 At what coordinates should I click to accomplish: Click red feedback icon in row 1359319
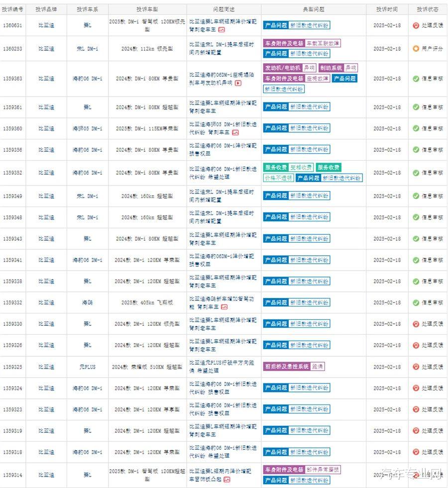point(416,431)
